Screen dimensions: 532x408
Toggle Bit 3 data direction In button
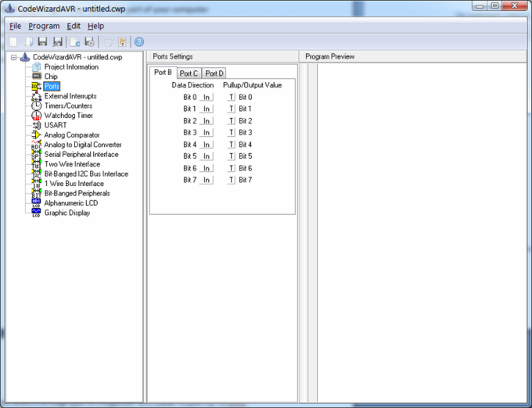tap(207, 133)
